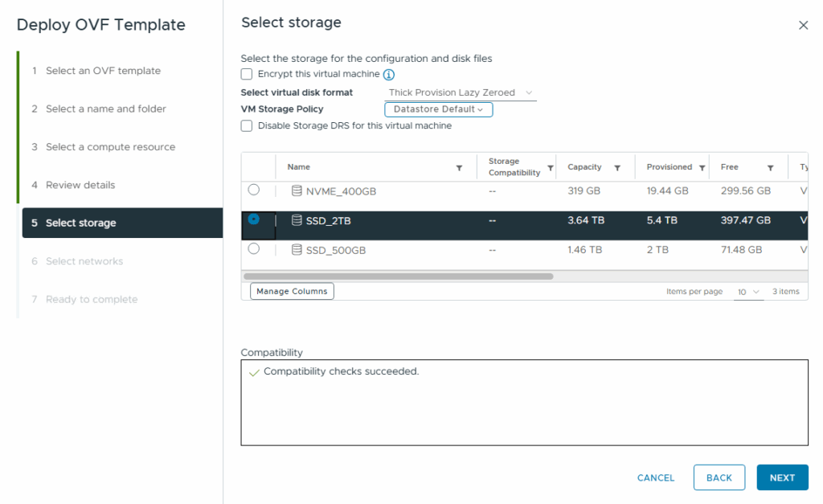Open the Name column filter icon
This screenshot has width=823, height=504.
click(x=459, y=168)
